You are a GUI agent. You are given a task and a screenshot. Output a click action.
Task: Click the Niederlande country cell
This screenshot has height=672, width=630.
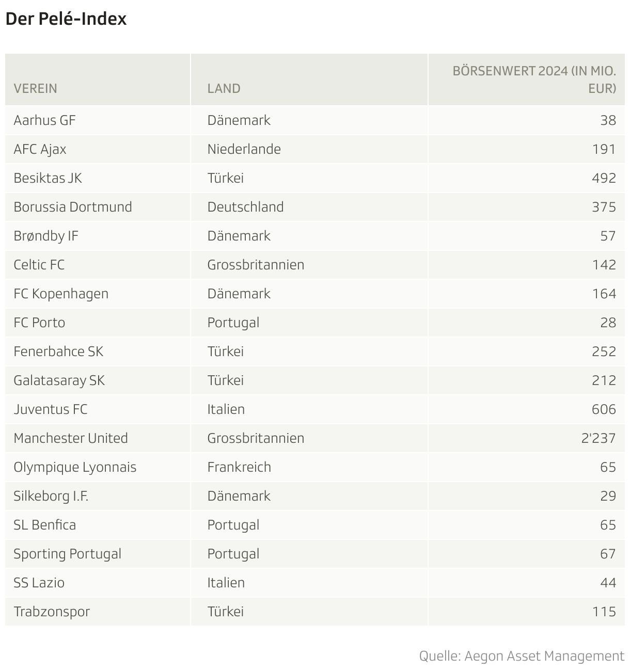click(x=244, y=149)
